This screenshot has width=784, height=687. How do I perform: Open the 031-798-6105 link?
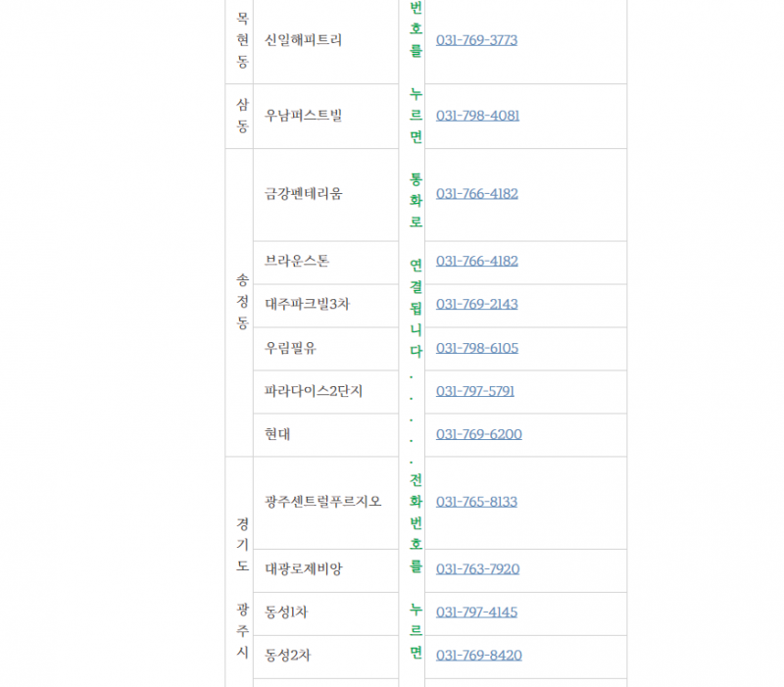click(477, 348)
